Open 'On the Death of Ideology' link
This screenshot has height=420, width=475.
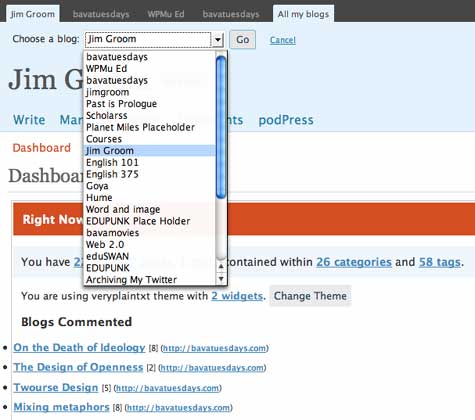click(79, 347)
